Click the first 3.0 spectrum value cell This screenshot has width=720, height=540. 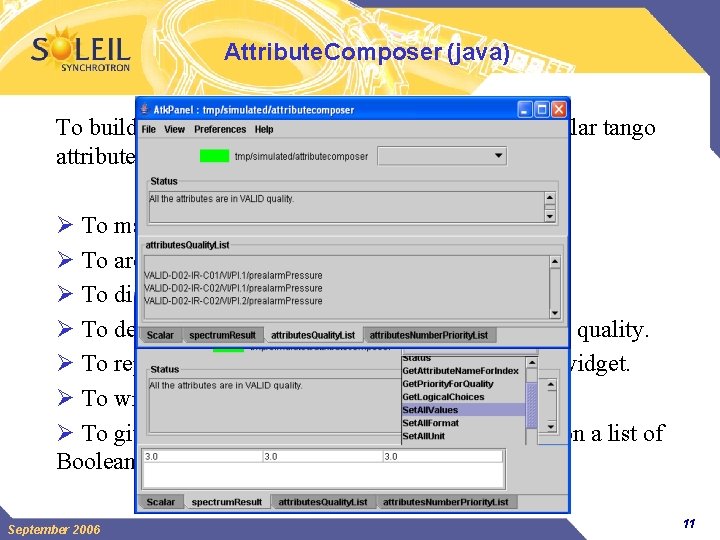tap(202, 456)
